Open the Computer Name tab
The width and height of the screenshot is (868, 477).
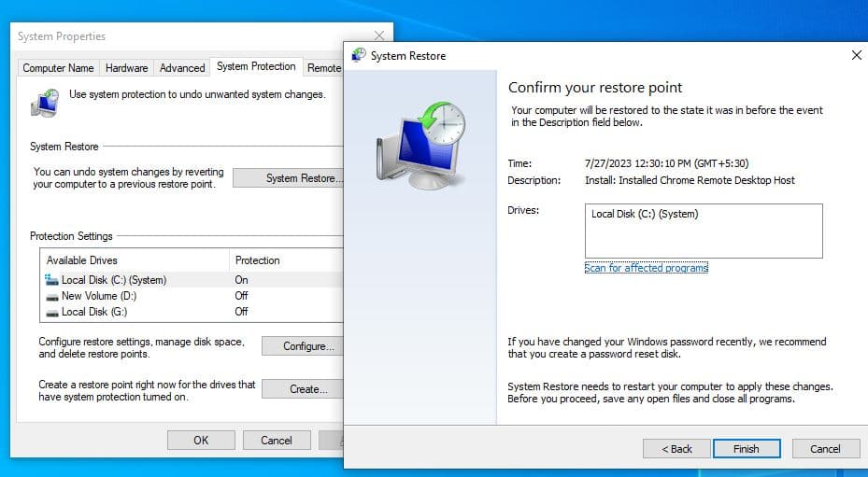[58, 68]
